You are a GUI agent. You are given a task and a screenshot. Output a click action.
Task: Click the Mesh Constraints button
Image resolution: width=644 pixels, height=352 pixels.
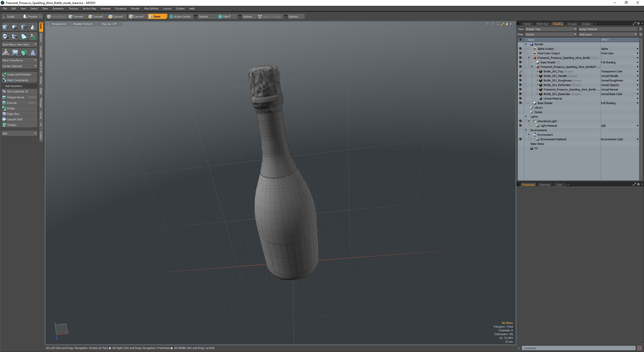tap(19, 80)
